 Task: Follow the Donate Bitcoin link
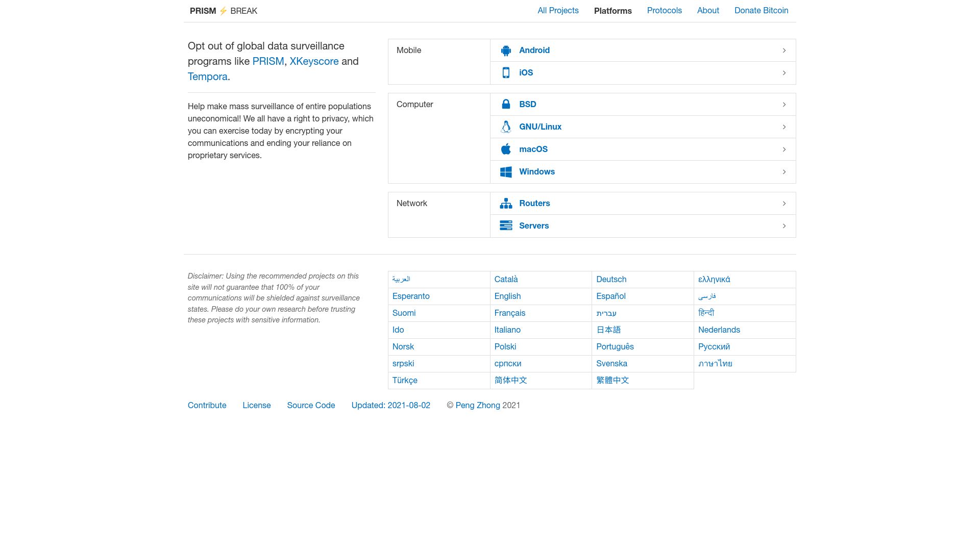(761, 11)
